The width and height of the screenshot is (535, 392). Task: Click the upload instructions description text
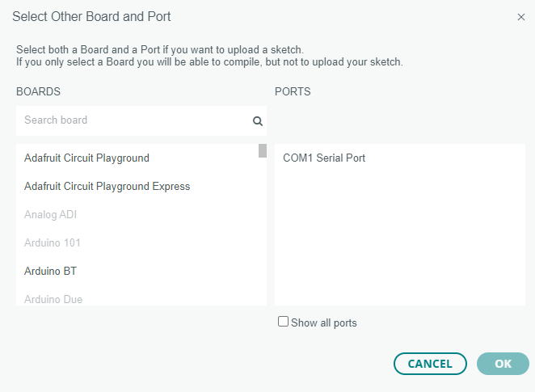[209, 56]
